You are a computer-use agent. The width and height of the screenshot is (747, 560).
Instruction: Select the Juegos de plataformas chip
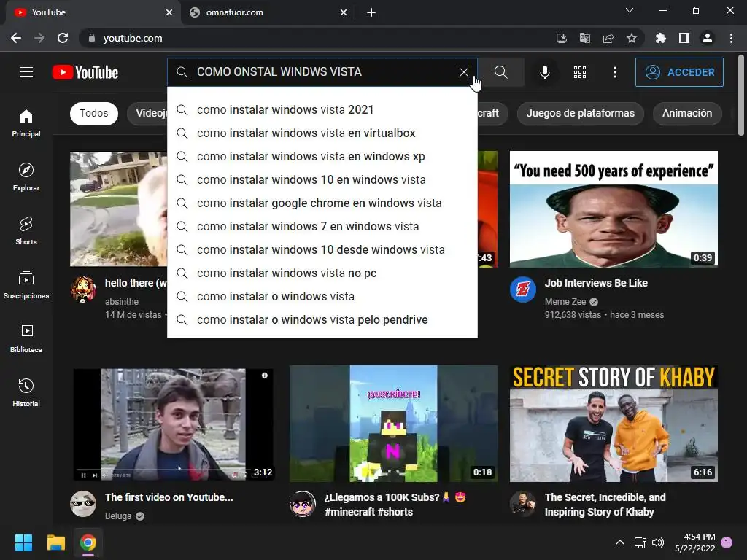pos(580,113)
